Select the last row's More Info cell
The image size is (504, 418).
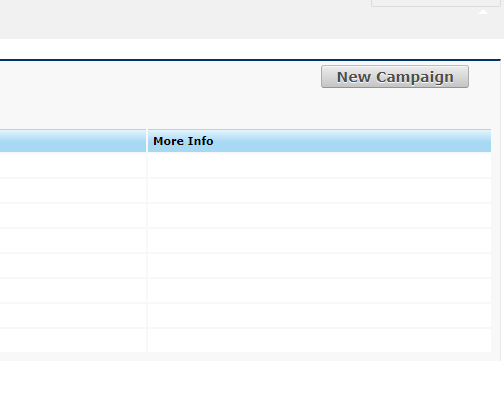pyautogui.click(x=319, y=340)
